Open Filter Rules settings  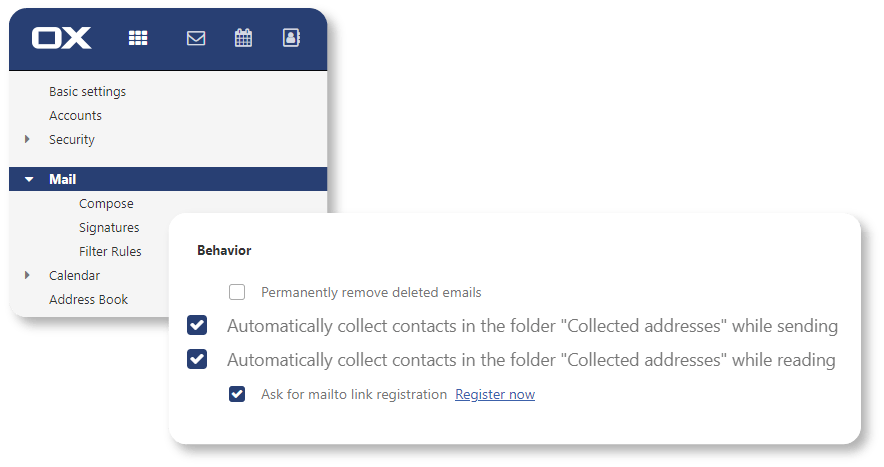[110, 252]
